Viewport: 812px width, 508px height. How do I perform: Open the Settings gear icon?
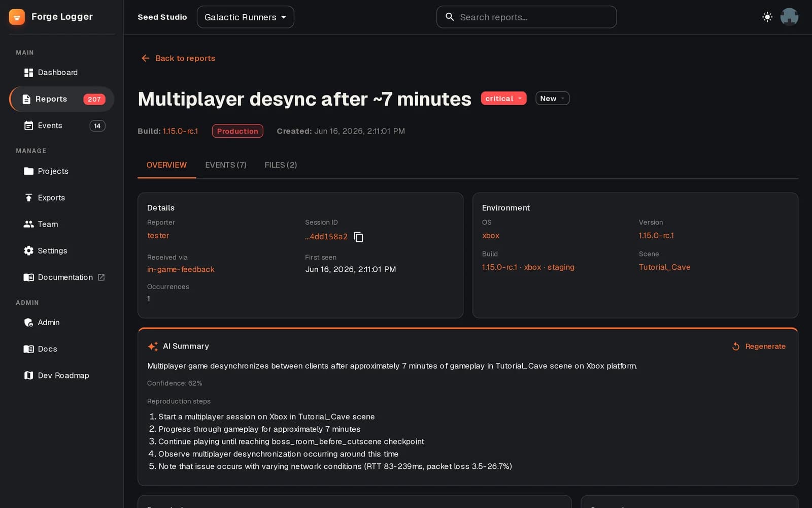(x=28, y=250)
